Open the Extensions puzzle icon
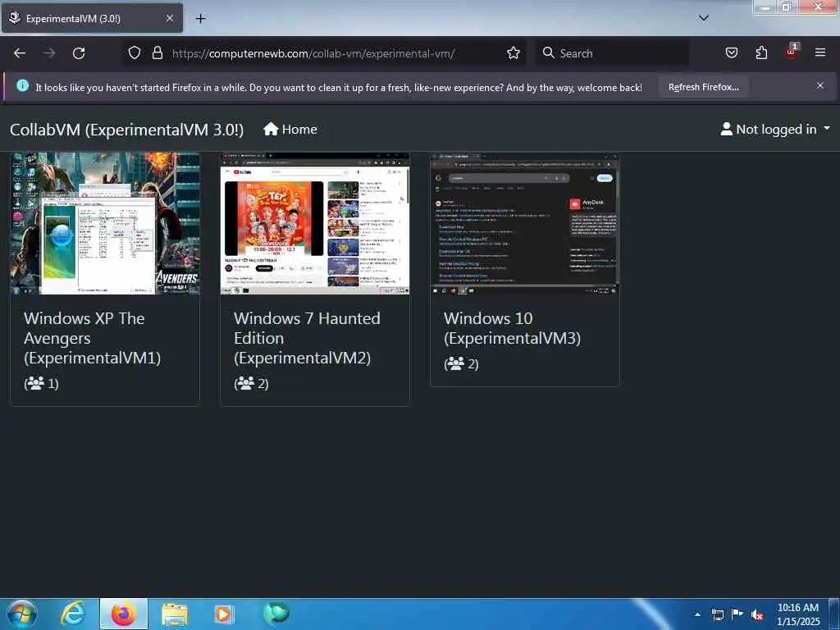This screenshot has width=840, height=630. (x=761, y=52)
